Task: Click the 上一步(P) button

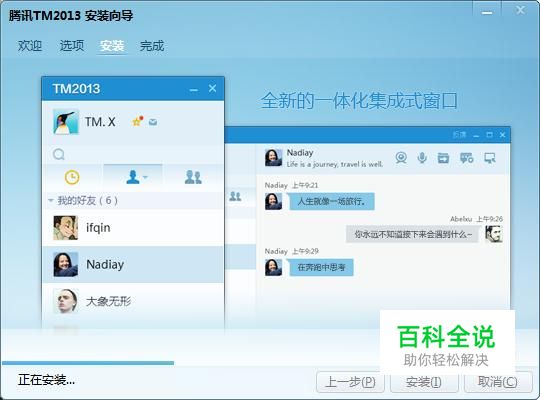Action: point(350,382)
